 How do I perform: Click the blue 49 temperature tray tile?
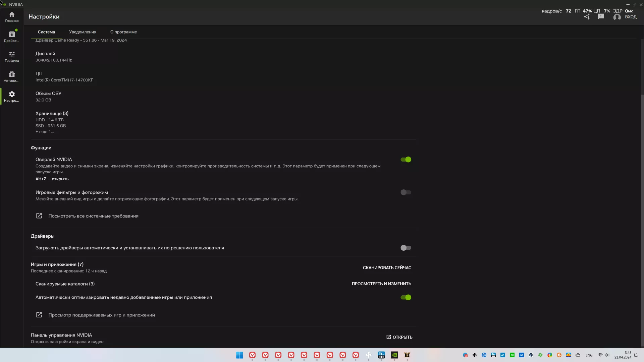click(503, 355)
